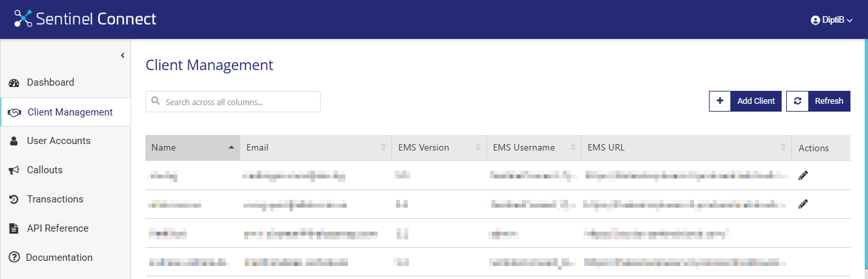Click the Callouts megaphone icon
This screenshot has height=279, width=868.
tap(14, 170)
